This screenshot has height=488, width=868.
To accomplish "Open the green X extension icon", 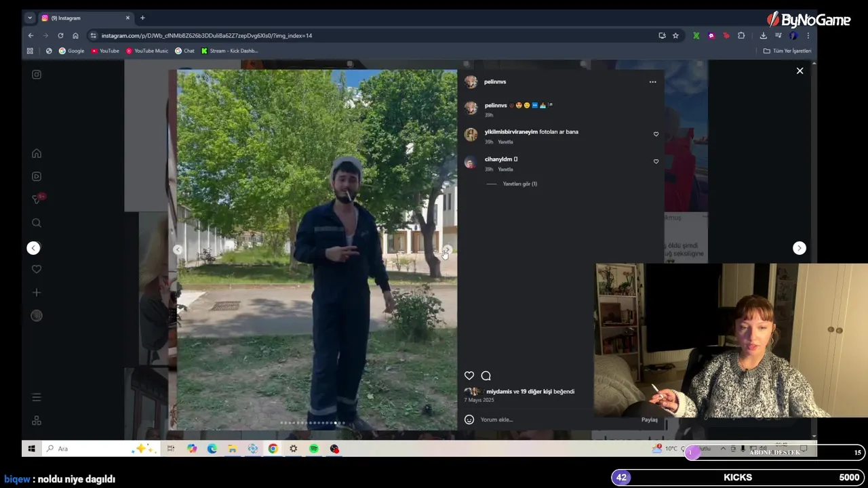I will (x=696, y=35).
